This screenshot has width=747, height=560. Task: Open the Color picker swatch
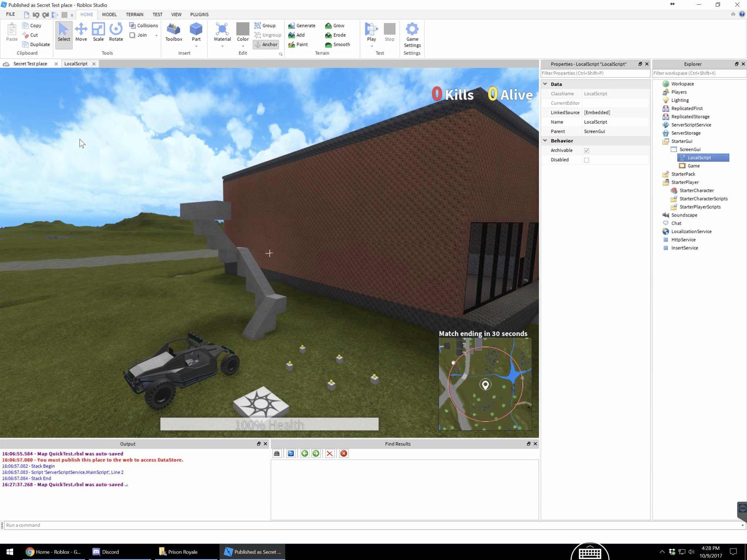pos(243,29)
